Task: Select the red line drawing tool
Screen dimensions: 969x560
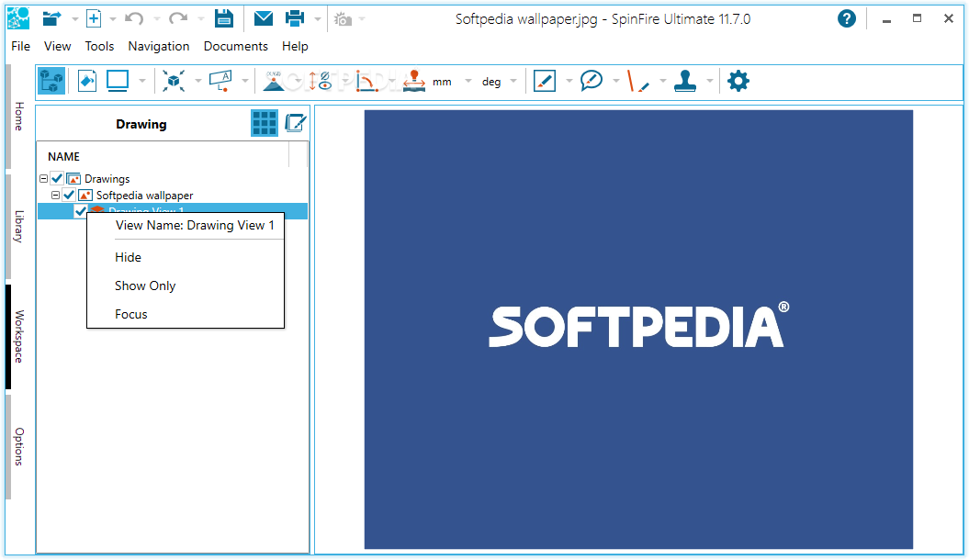Action: pos(638,81)
